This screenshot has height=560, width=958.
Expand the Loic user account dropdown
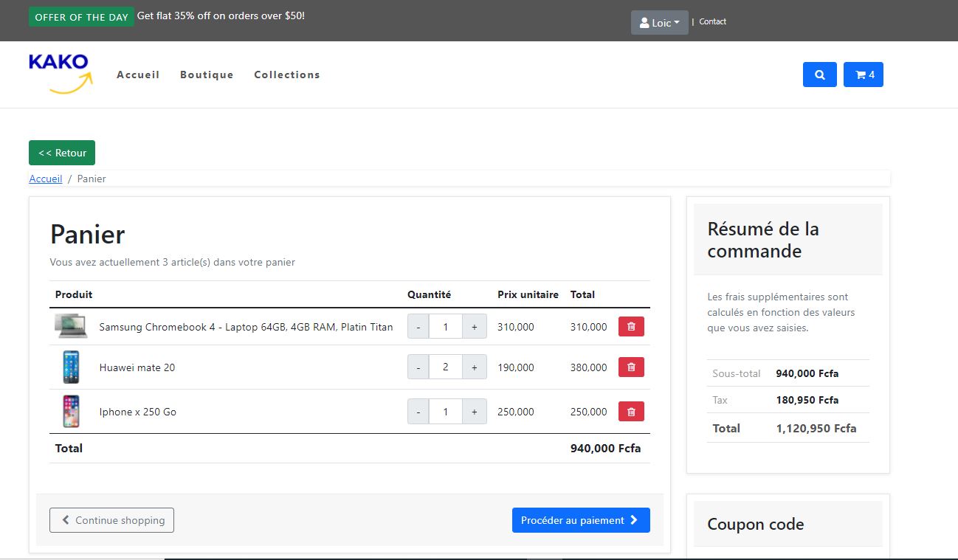(x=659, y=23)
